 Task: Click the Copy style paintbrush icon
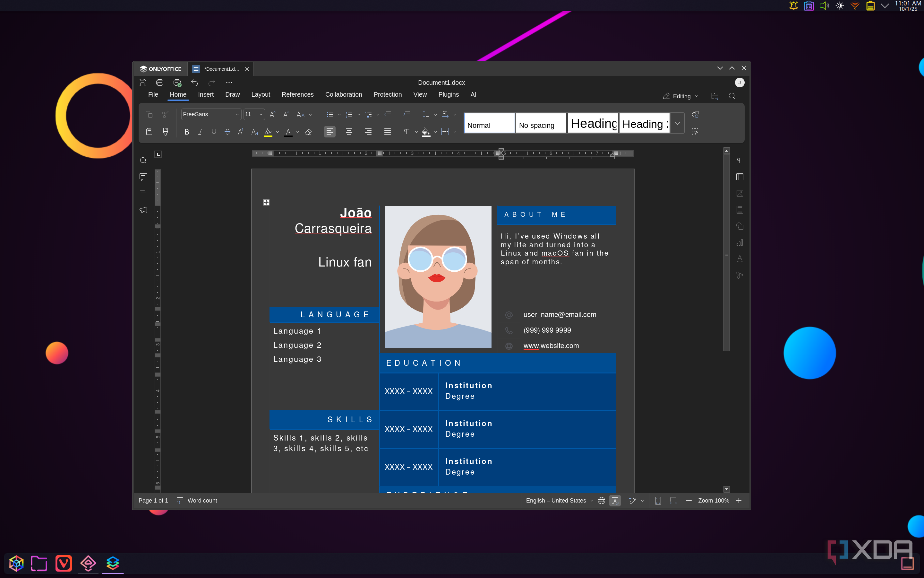click(x=165, y=132)
